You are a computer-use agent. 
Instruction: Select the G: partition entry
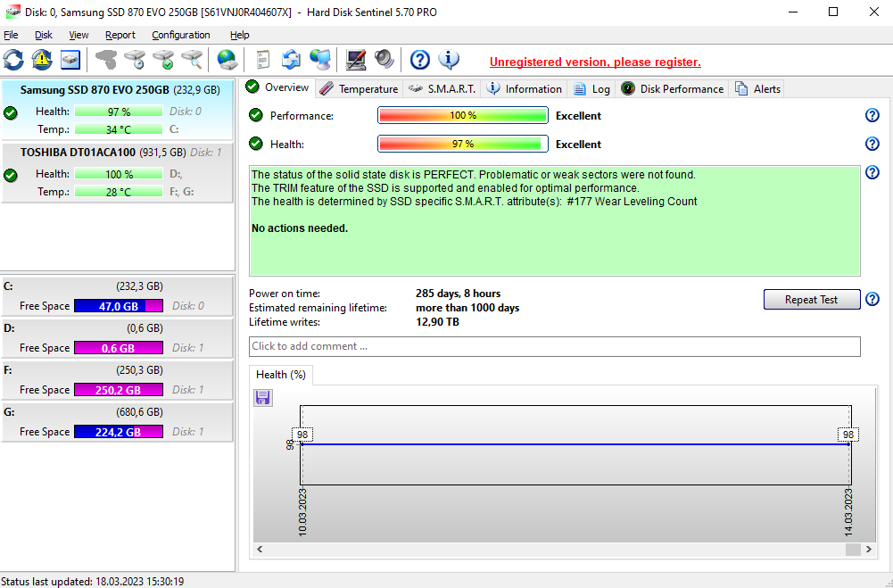click(x=118, y=422)
